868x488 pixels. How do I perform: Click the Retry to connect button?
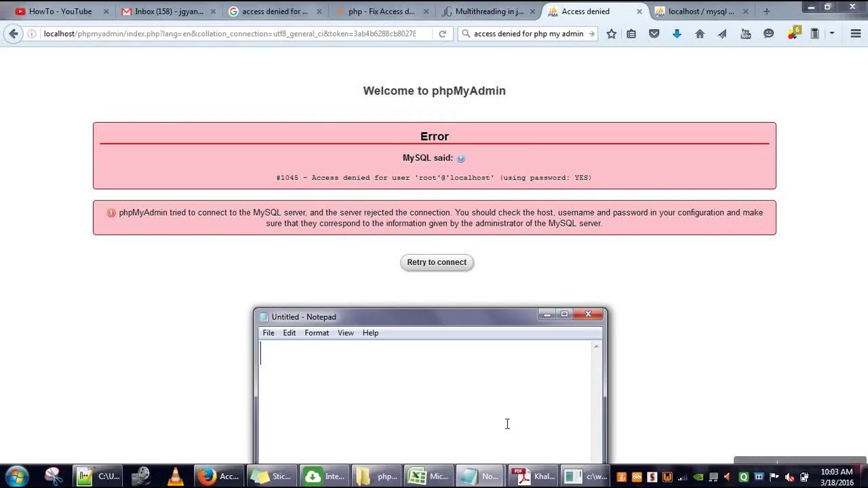point(437,262)
